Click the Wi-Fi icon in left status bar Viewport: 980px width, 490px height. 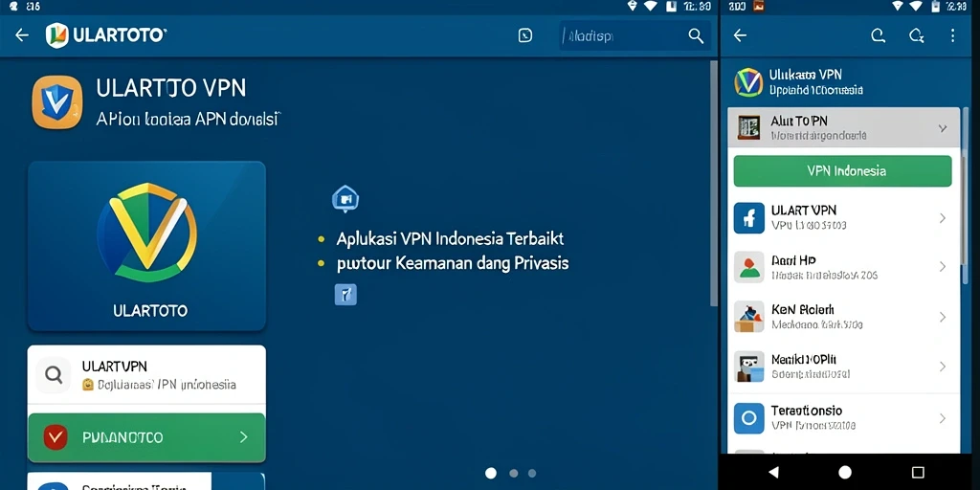click(x=651, y=7)
